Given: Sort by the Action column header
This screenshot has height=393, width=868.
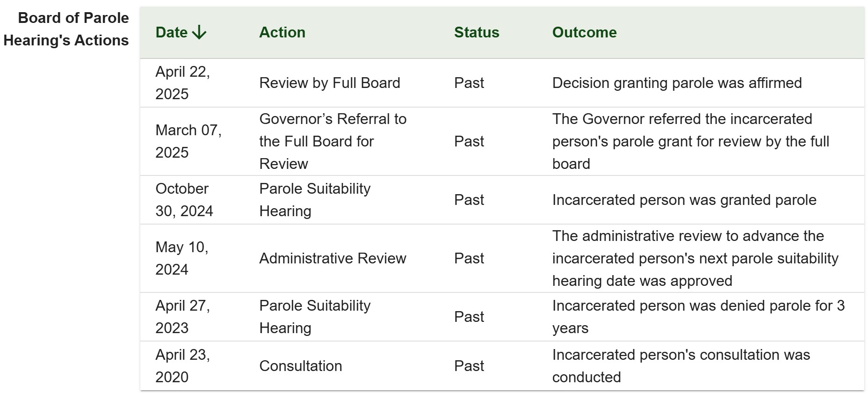Looking at the screenshot, I should pos(282,33).
